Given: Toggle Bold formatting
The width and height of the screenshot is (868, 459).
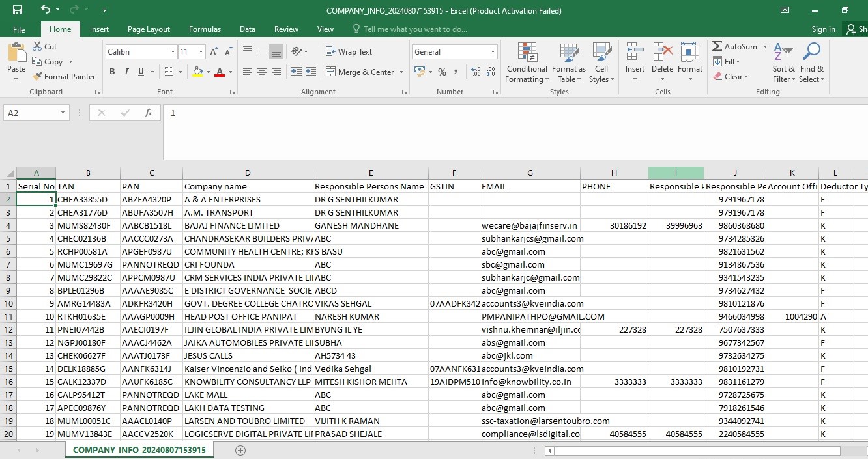Looking at the screenshot, I should point(112,72).
